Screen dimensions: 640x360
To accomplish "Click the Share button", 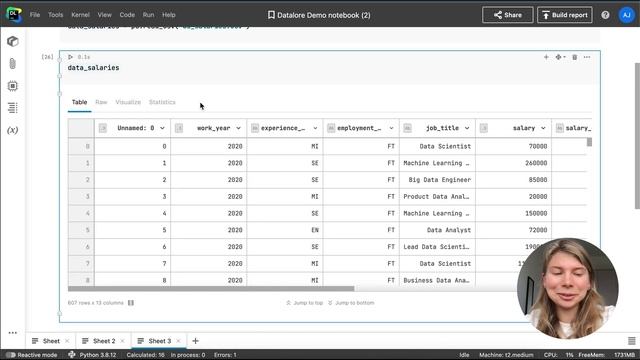I will [507, 15].
